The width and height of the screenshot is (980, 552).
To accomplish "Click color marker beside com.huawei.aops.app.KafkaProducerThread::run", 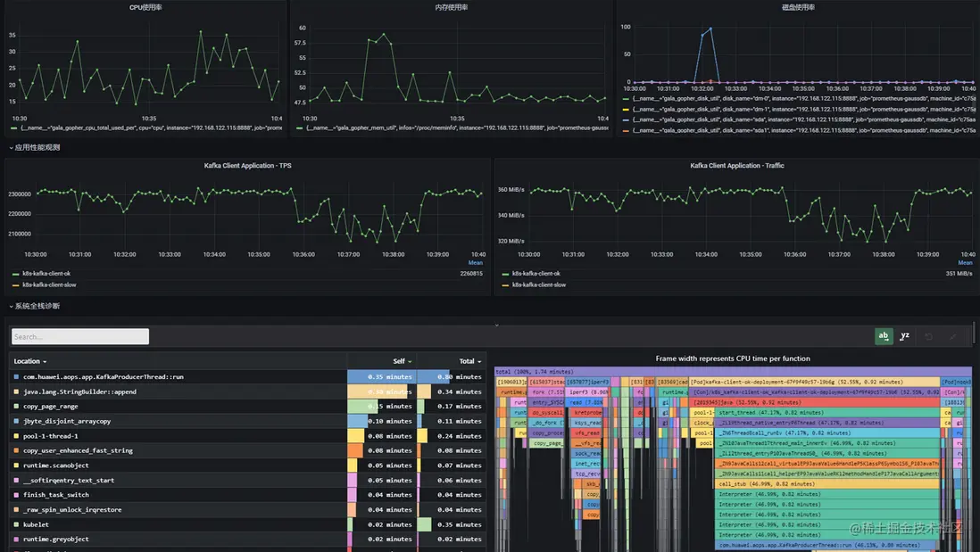I will (16, 377).
